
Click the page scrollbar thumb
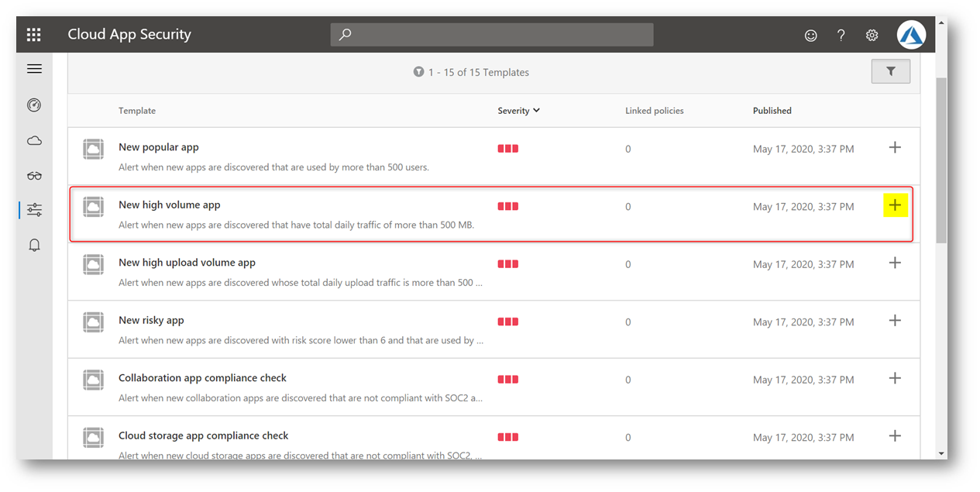pos(941,160)
